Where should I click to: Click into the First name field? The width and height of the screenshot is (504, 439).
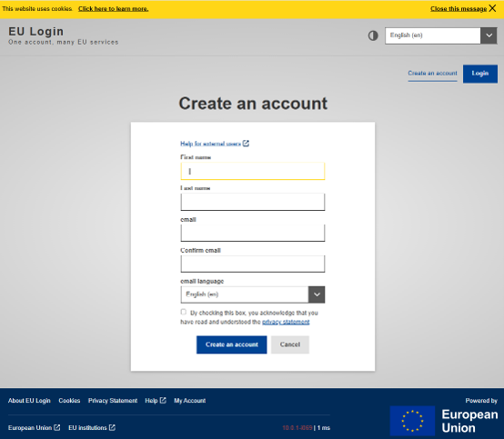click(x=253, y=171)
